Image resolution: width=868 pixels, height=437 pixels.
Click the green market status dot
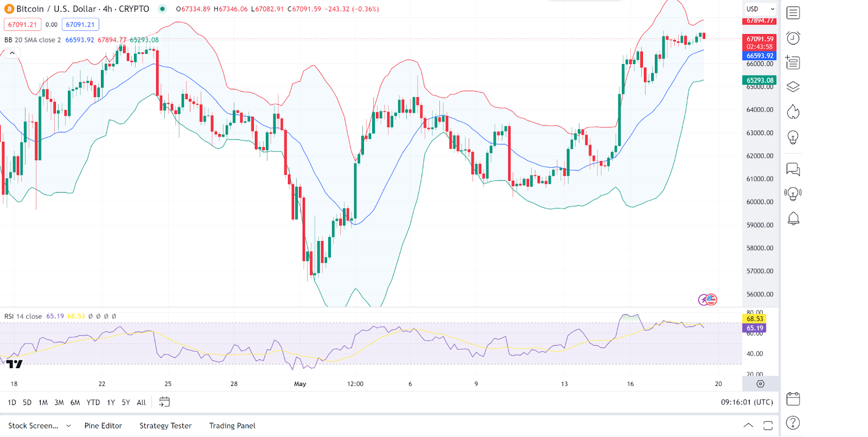pos(162,9)
